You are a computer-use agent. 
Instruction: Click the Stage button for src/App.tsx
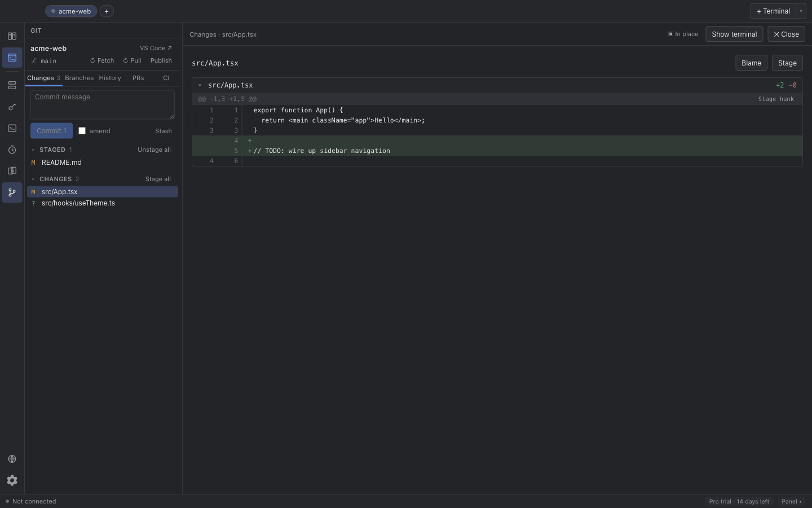(x=787, y=63)
